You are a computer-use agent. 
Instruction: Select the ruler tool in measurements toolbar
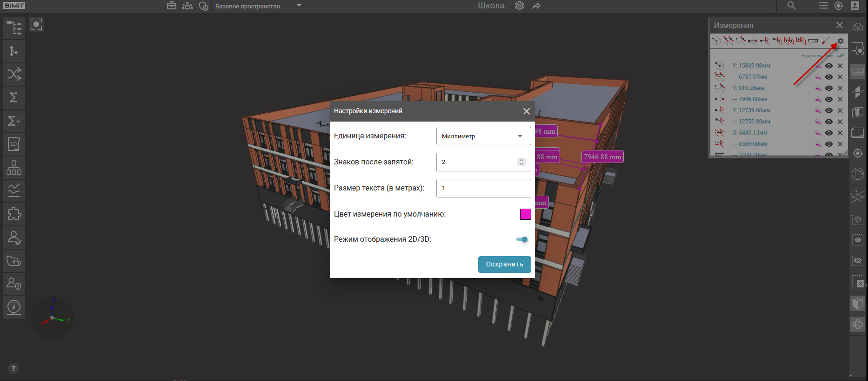tap(813, 41)
